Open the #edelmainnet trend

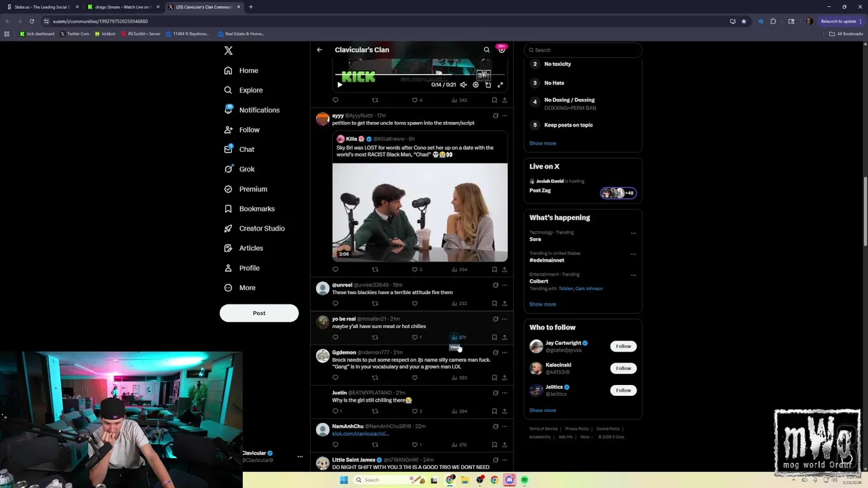tap(547, 260)
